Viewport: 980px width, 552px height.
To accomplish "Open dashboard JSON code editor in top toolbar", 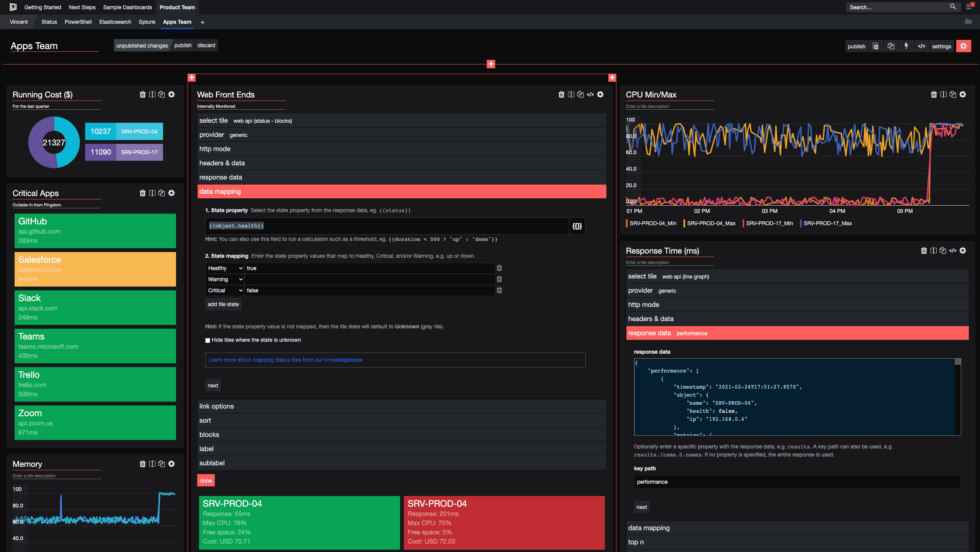I will (x=922, y=46).
